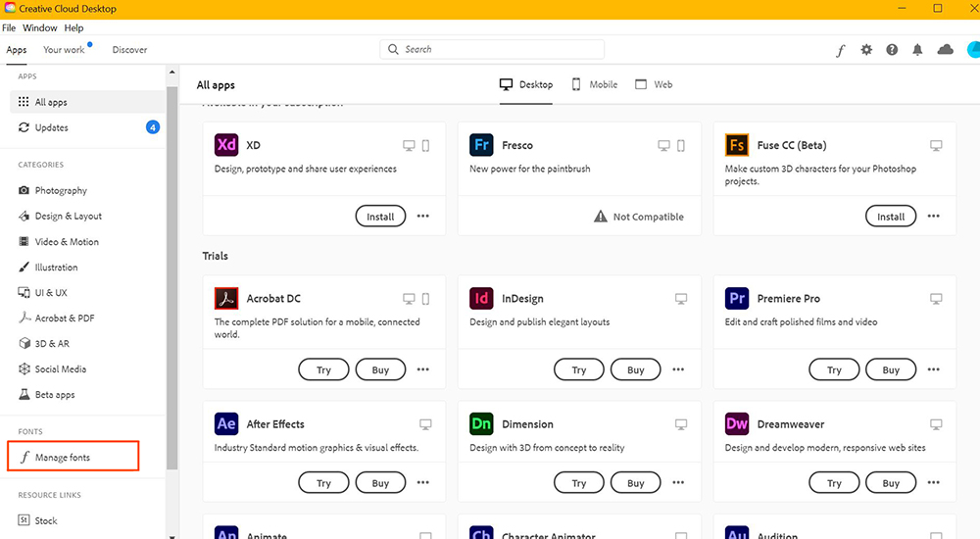Switch to the Web tab

coord(654,84)
